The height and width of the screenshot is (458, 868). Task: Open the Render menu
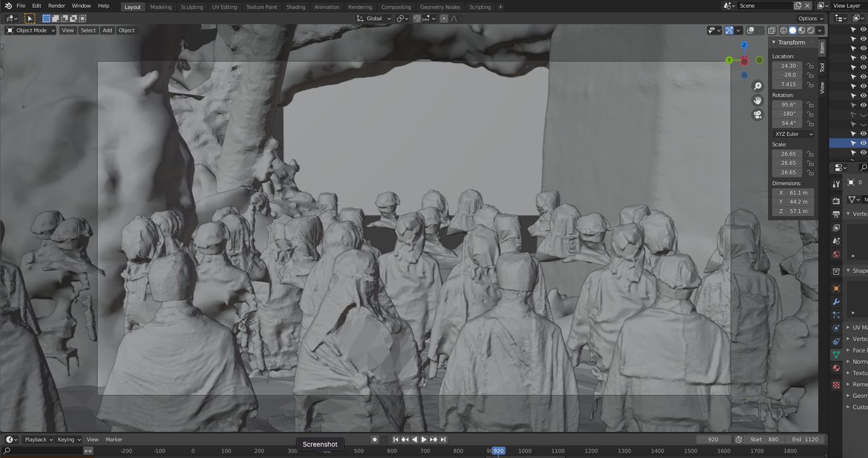tap(56, 6)
